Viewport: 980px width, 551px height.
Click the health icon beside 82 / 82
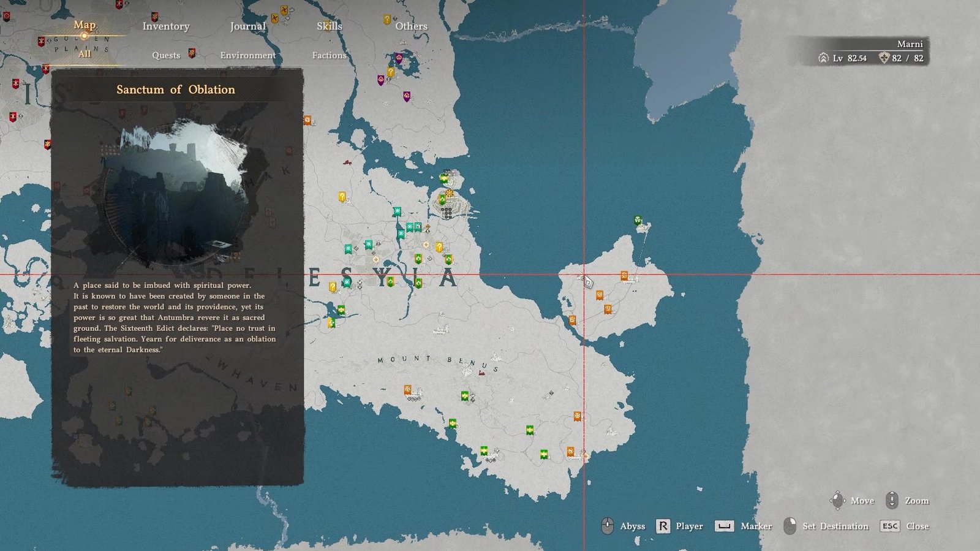pos(883,58)
